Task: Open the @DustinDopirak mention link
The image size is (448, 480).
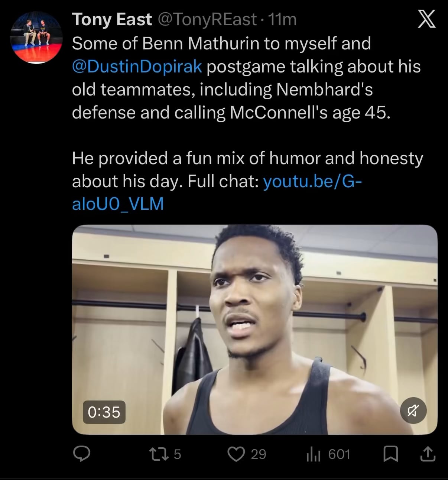Action: tap(137, 67)
